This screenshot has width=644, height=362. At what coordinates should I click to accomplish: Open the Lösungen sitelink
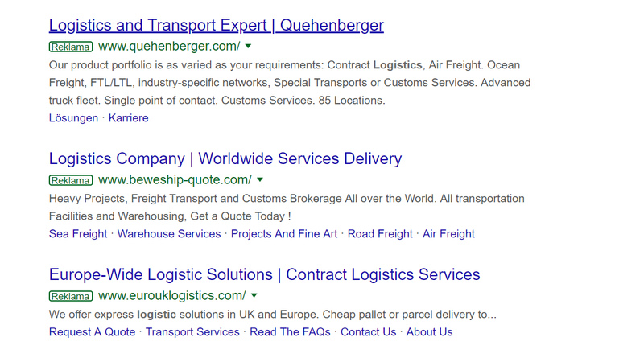73,118
